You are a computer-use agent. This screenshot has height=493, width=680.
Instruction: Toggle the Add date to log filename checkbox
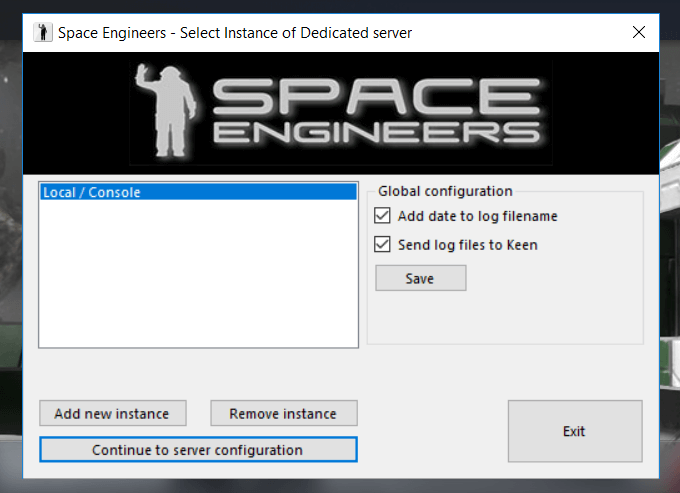(383, 216)
